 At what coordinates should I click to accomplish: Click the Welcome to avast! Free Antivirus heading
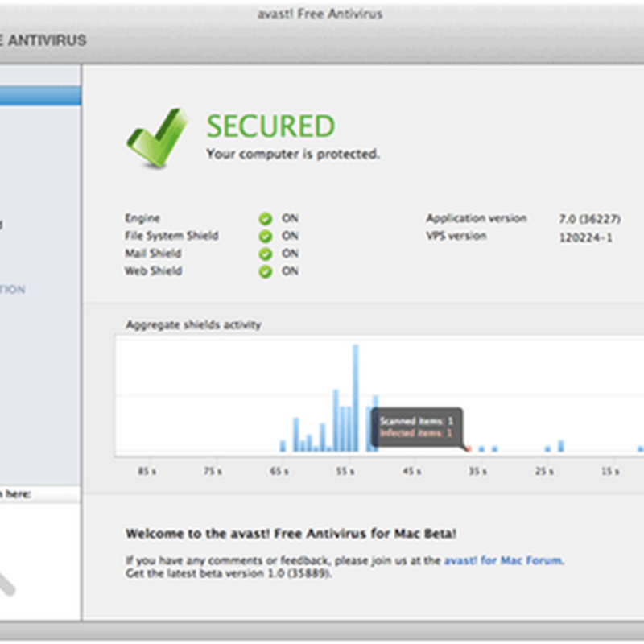(x=291, y=534)
